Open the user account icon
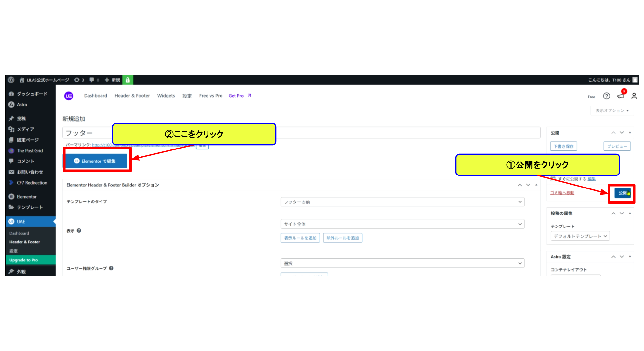The width and height of the screenshot is (644, 351). coord(634,96)
